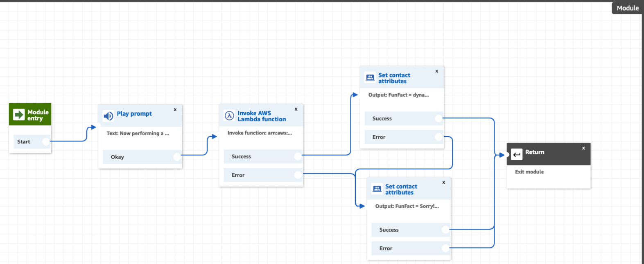This screenshot has width=644, height=264.
Task: Click the Return block arrow icon
Action: click(x=517, y=155)
